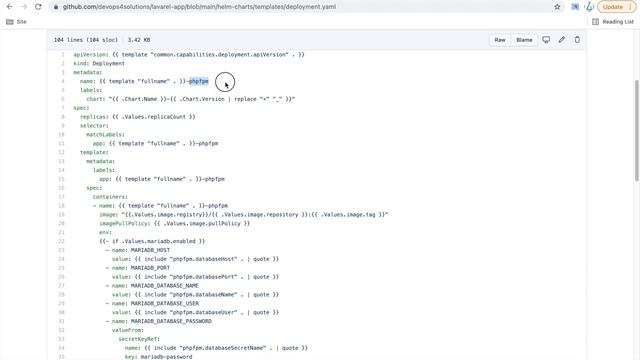Click the apiVersion line

[189, 54]
